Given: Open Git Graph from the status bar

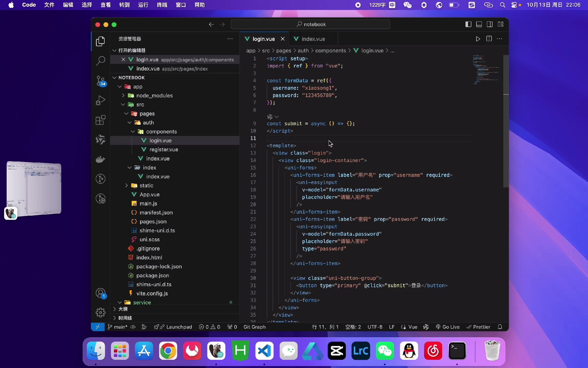Looking at the screenshot, I should tap(254, 327).
